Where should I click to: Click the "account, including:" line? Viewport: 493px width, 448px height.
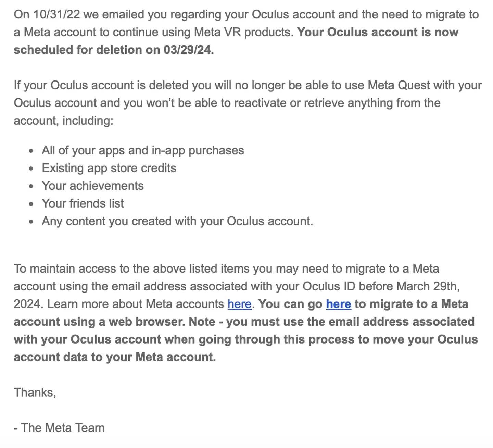[63, 121]
